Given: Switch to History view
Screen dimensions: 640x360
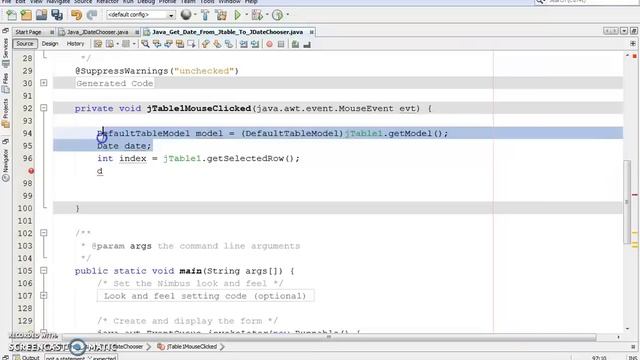Looking at the screenshot, I should coord(75,44).
